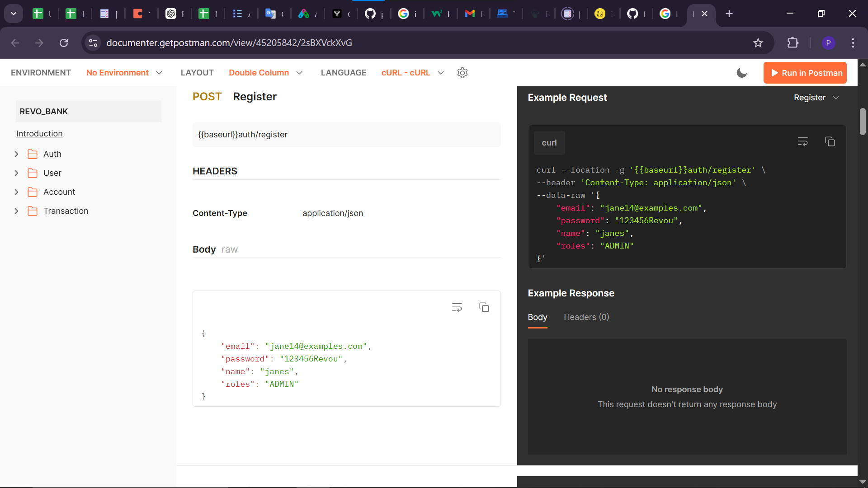Image resolution: width=868 pixels, height=488 pixels.
Task: Toggle word wrap in curl code block
Action: [x=802, y=142]
